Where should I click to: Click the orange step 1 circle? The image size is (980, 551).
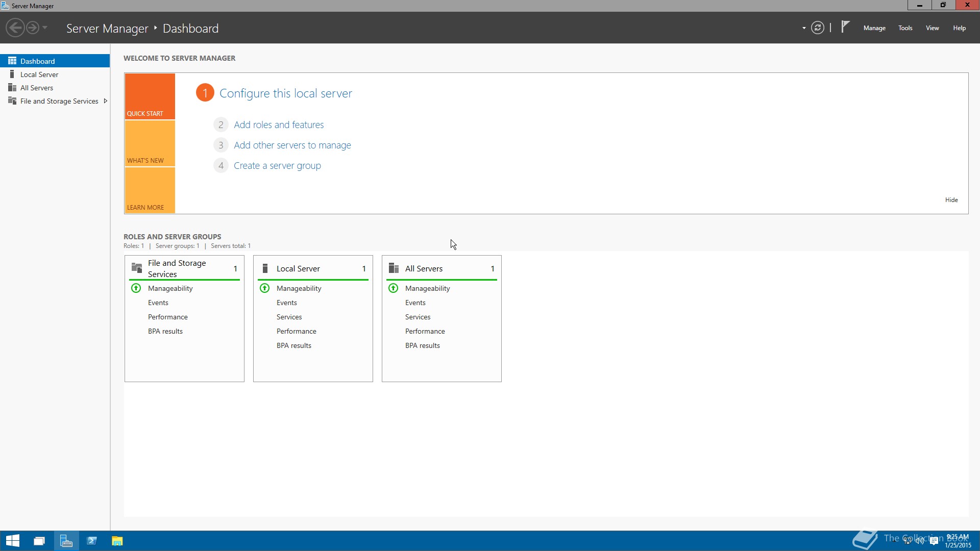205,93
